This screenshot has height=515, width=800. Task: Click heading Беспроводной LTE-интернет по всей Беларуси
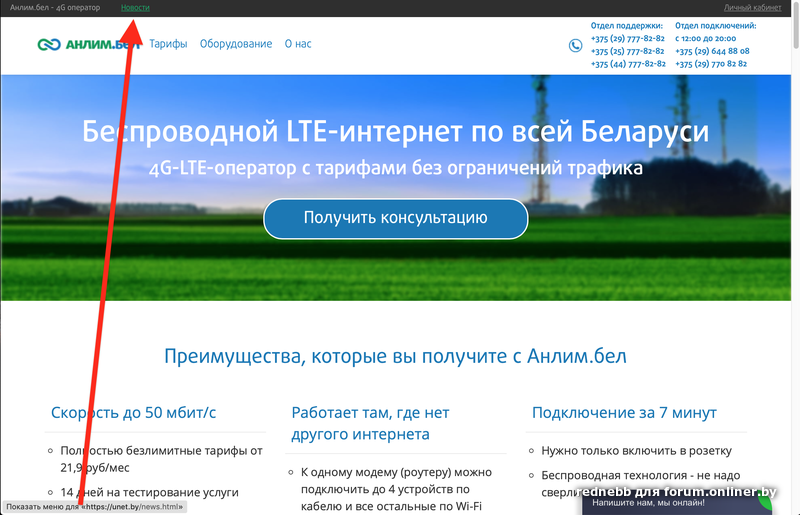[395, 132]
